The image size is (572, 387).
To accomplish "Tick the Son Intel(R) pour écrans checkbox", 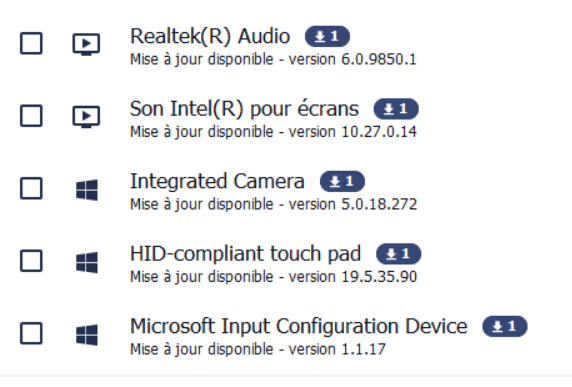I will [x=31, y=116].
